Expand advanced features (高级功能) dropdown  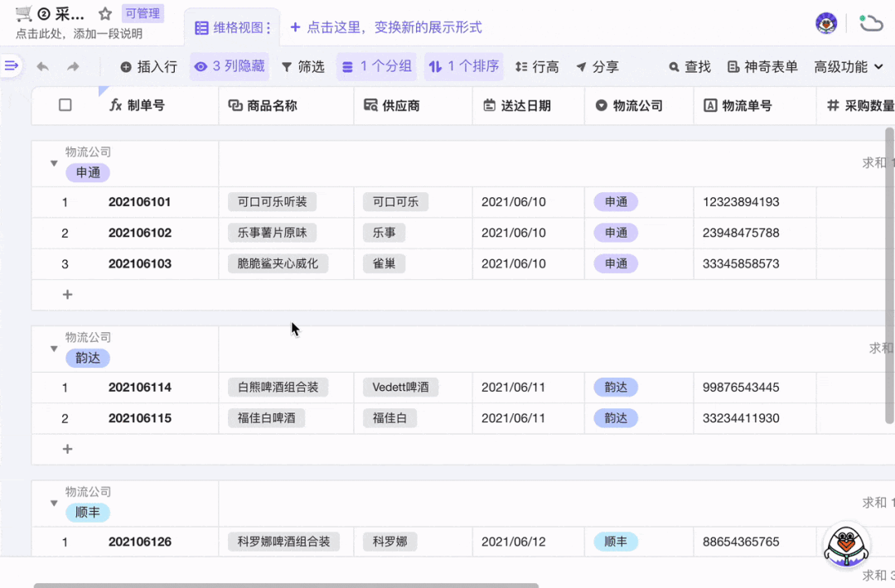click(x=849, y=67)
